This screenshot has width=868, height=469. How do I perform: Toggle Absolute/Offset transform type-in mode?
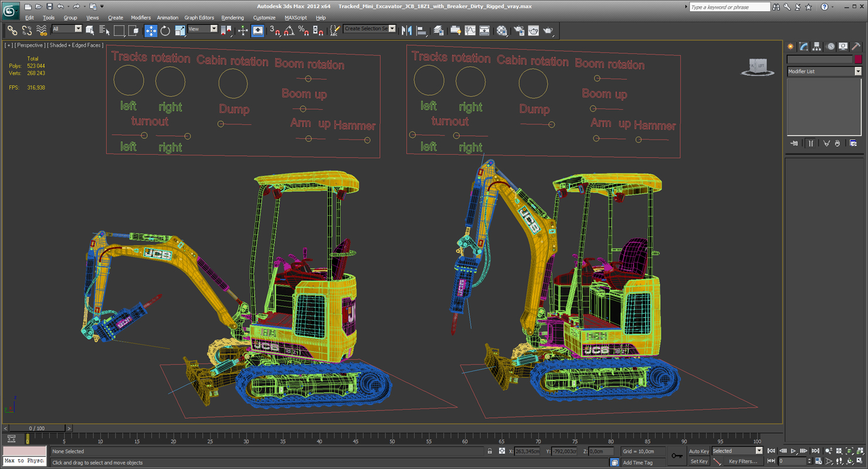502,451
